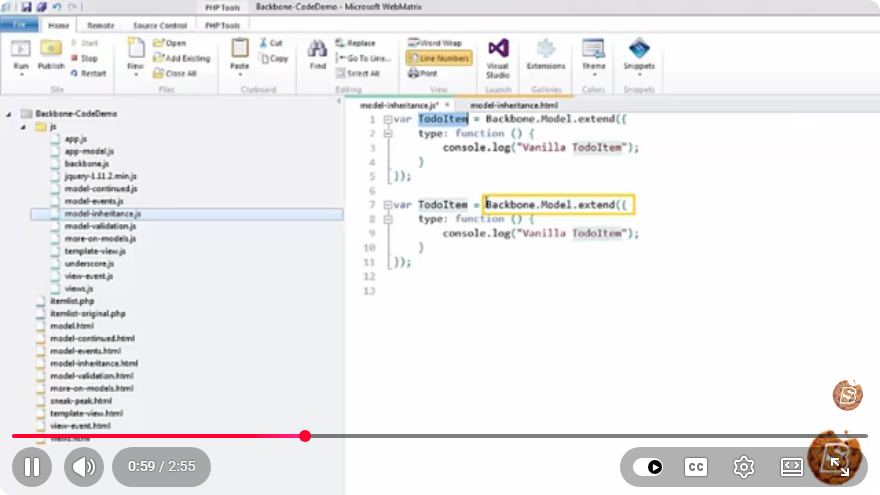Image resolution: width=880 pixels, height=495 pixels.
Task: Collapse the code block on line 1
Action: [388, 120]
